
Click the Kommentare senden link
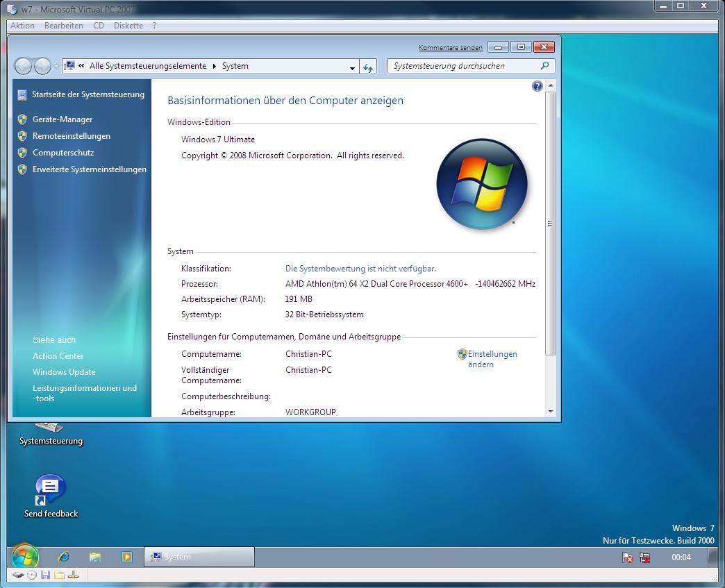(x=451, y=48)
